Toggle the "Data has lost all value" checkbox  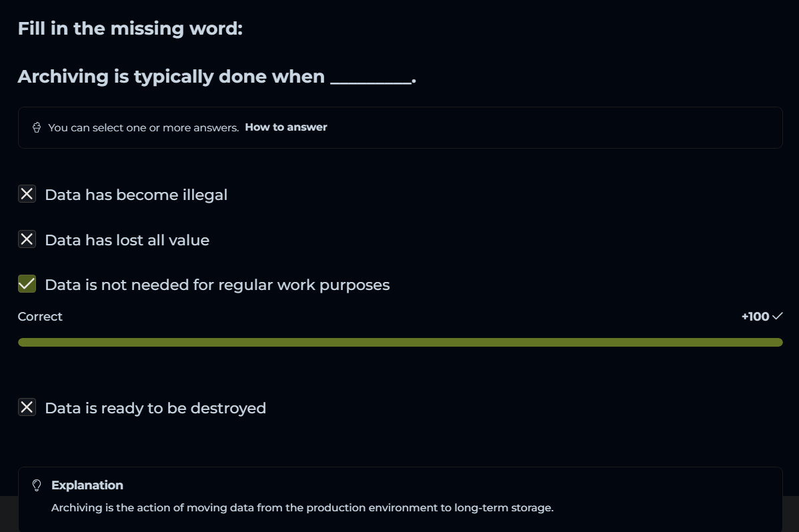click(x=27, y=239)
